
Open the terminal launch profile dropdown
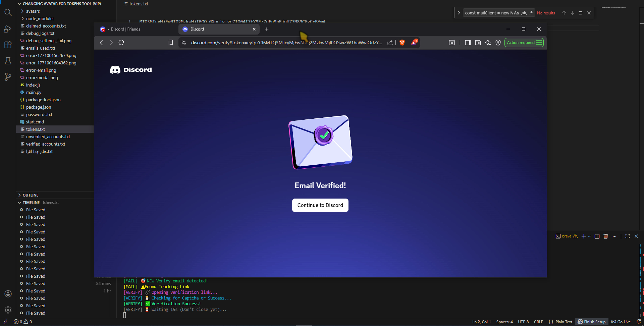589,236
